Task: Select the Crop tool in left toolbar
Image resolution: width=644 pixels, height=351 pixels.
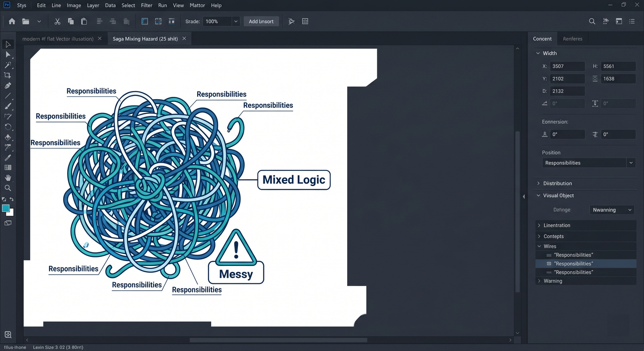Action: click(8, 75)
